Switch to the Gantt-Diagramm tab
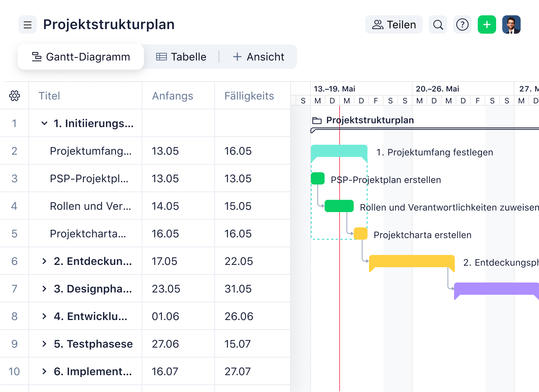 point(81,57)
